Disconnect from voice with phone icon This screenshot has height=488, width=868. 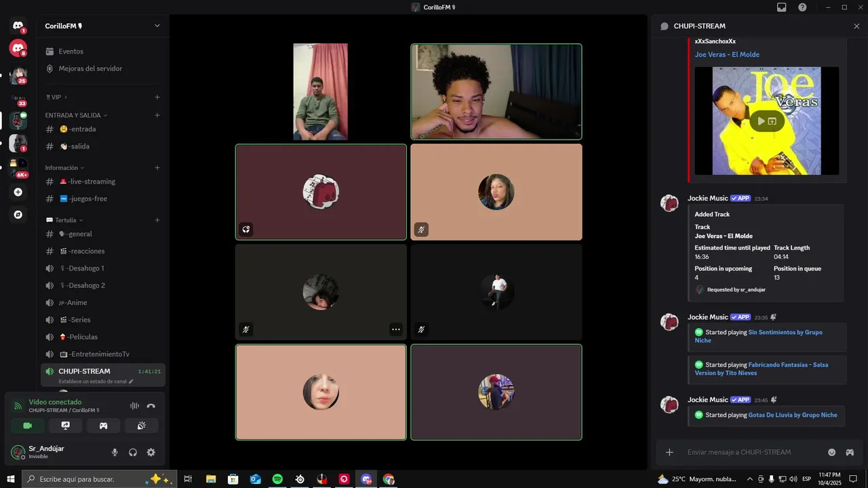pos(151,406)
